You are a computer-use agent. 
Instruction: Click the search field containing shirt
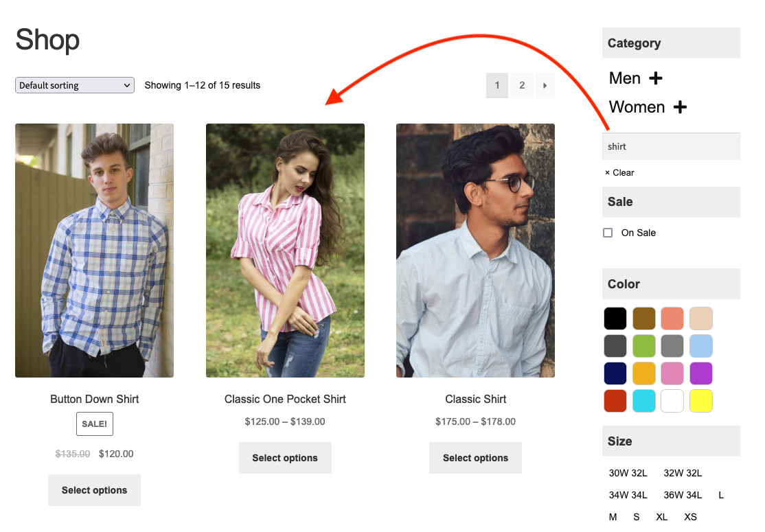pos(670,146)
